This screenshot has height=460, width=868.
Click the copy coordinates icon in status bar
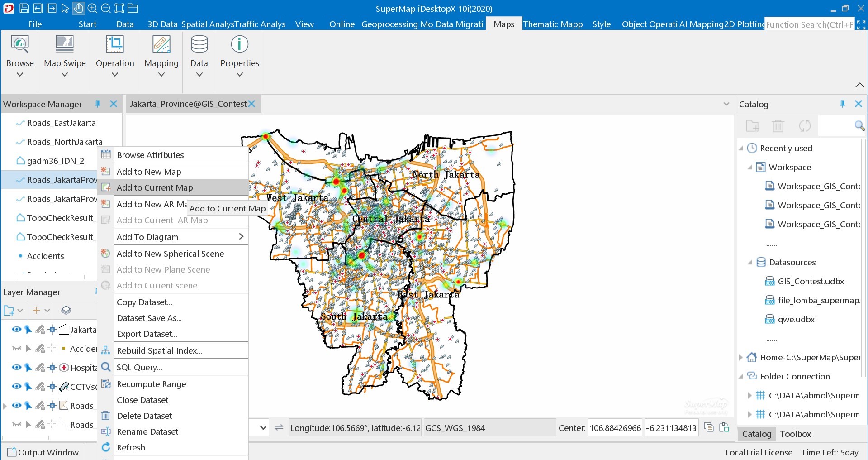pos(709,427)
